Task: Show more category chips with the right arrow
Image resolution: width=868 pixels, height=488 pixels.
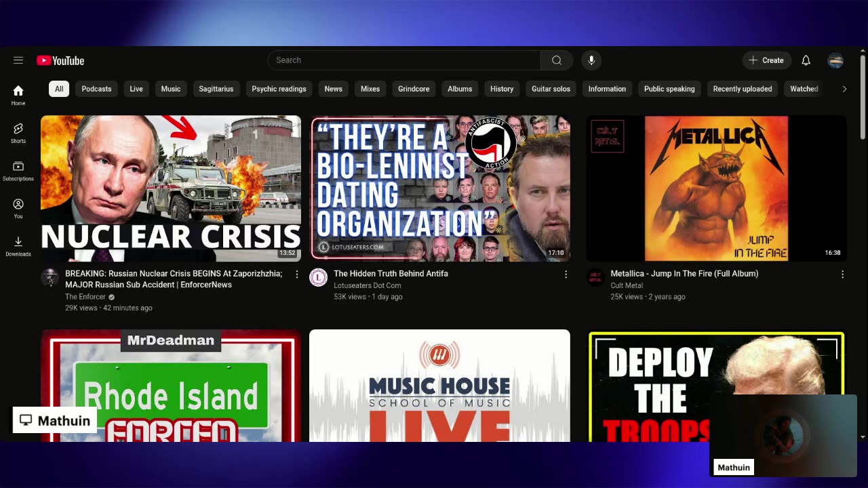Action: 844,89
